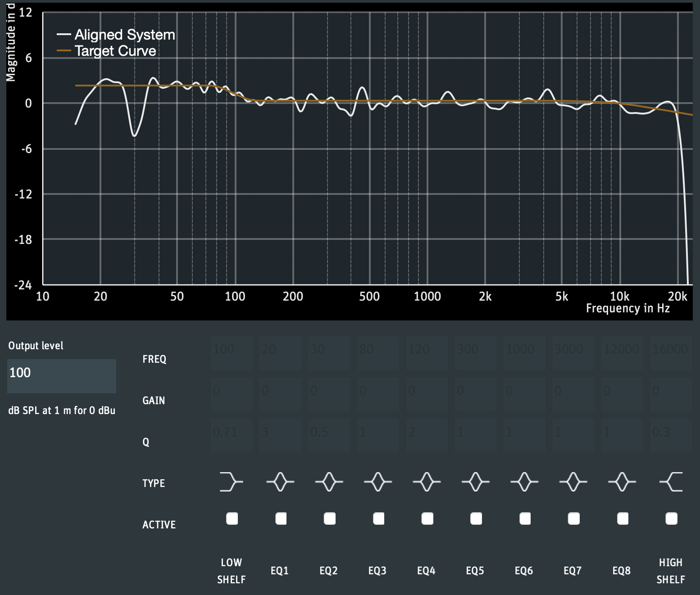
Task: Click the ACTIVE row label
Action: tap(159, 525)
